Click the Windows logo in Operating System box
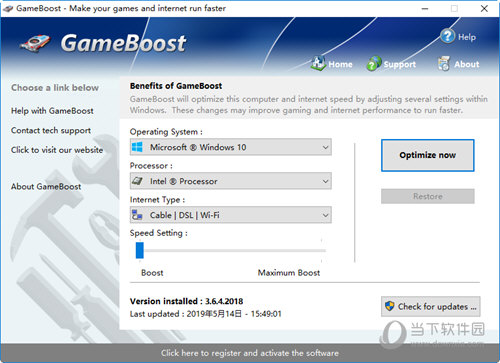Viewport: 500px width, 363px height. tap(137, 147)
